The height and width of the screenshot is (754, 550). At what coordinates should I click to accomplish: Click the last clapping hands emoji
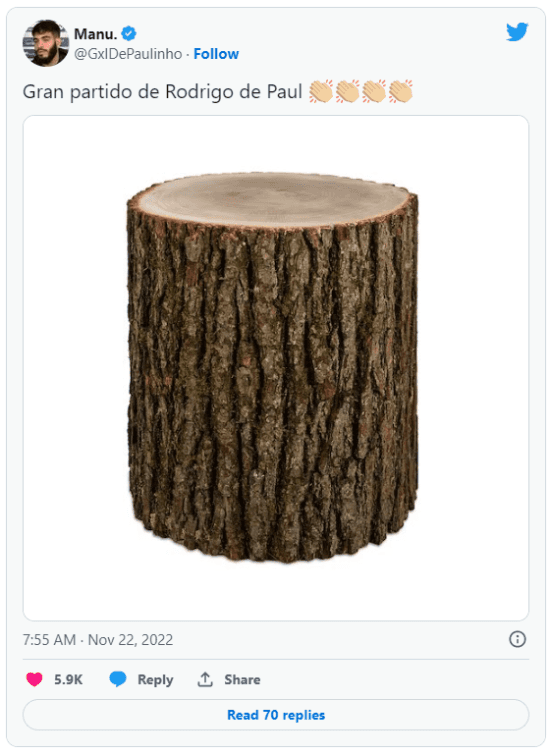tap(400, 91)
